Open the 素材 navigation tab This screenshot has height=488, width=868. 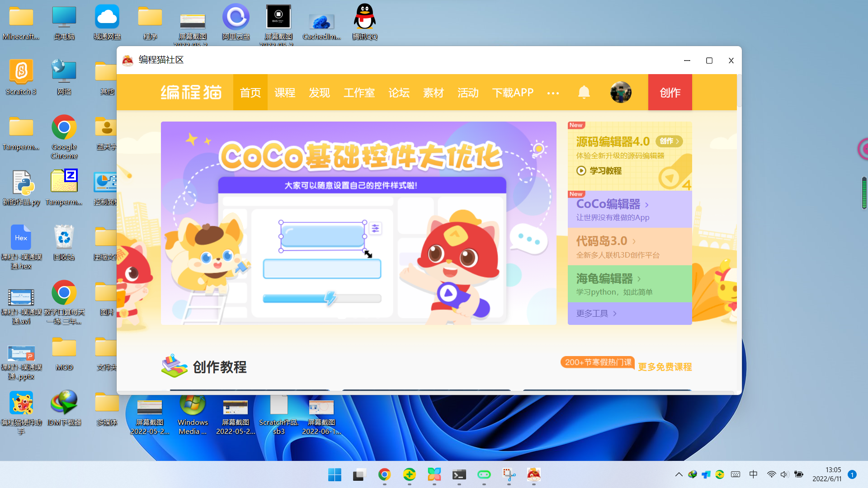pyautogui.click(x=433, y=92)
